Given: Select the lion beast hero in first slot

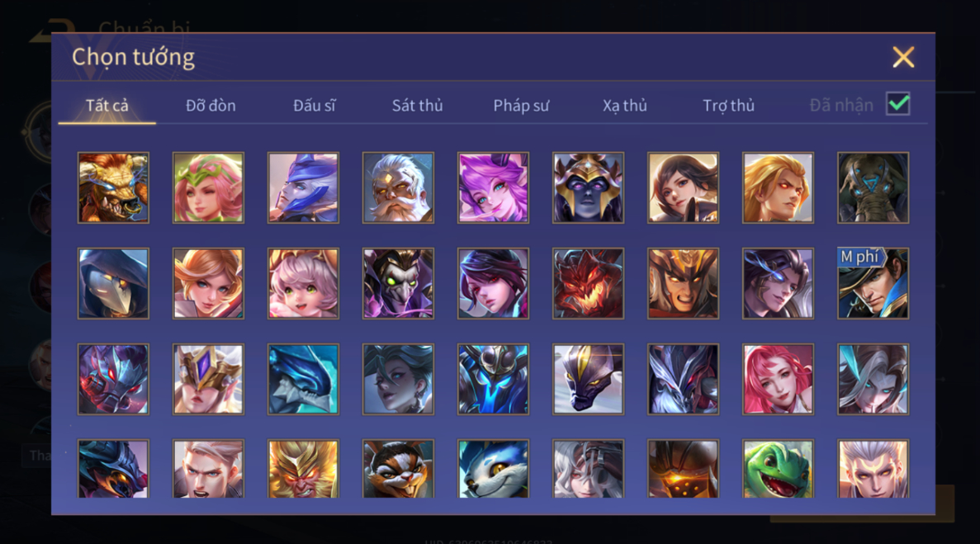Looking at the screenshot, I should 113,188.
